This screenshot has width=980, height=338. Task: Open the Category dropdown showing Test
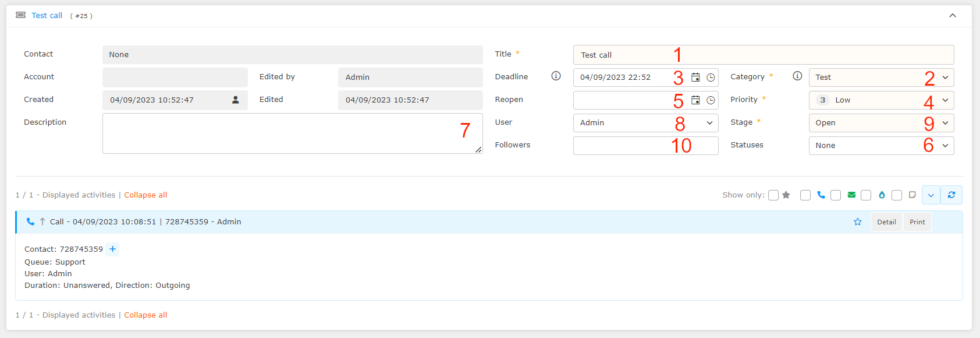point(880,78)
